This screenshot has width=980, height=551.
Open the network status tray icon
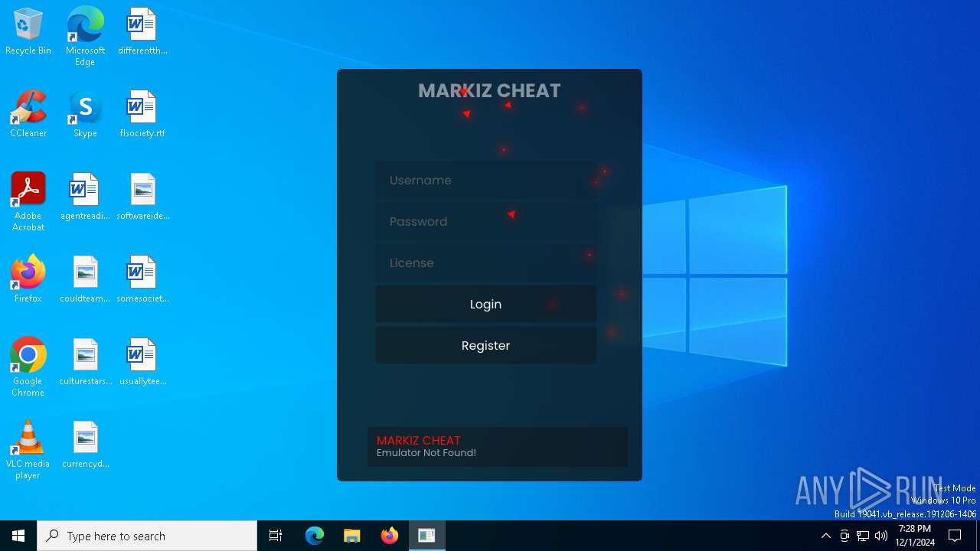tap(863, 536)
